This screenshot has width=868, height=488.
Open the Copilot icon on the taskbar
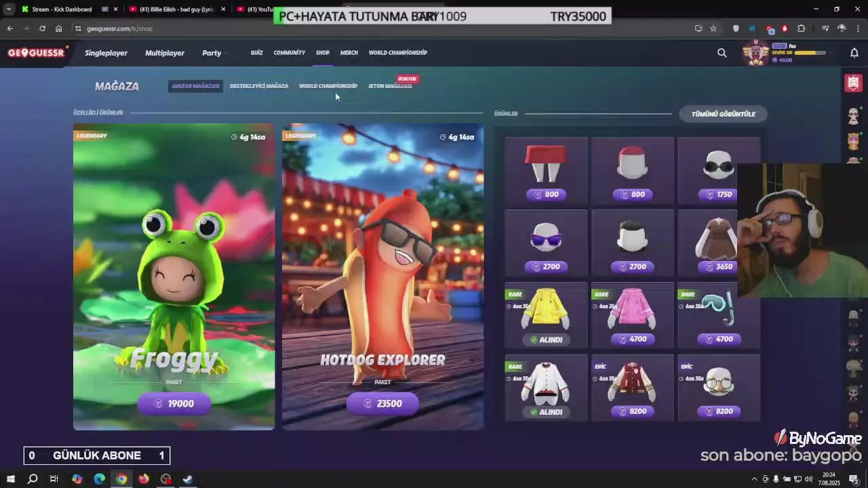[x=77, y=479]
